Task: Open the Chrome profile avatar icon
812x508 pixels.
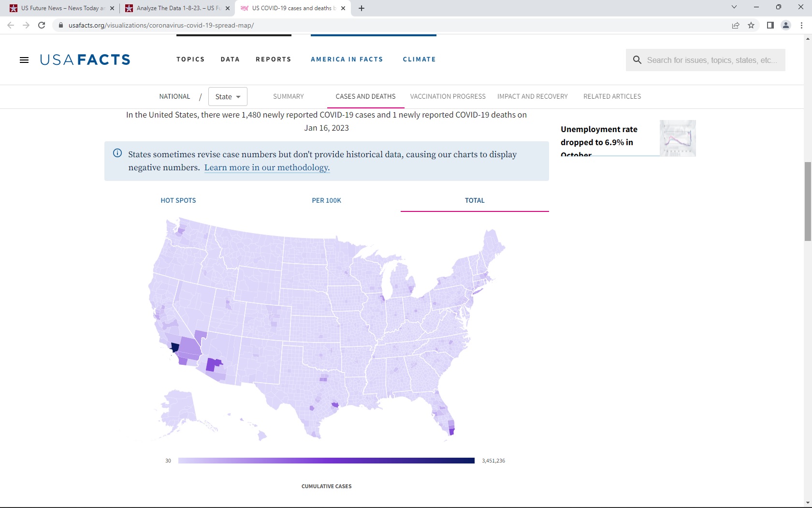Action: tap(785, 25)
